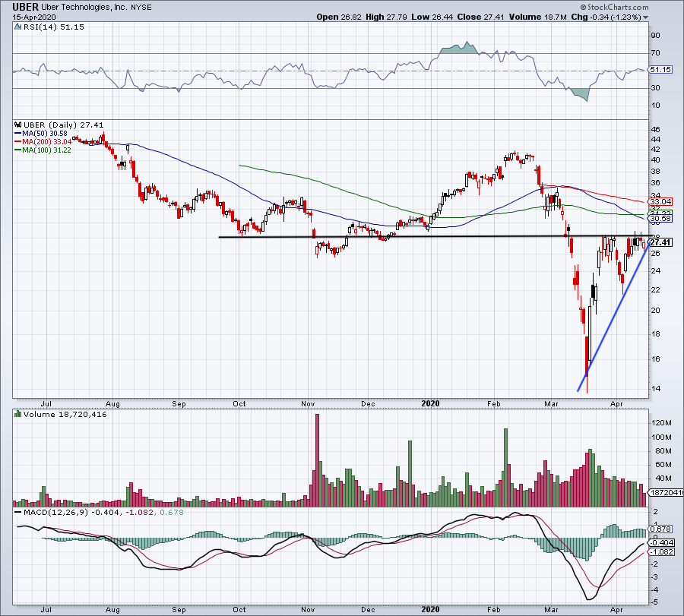Click the StockCharts.com copyright text
Viewport: 684px width, 616px height.
[614, 7]
